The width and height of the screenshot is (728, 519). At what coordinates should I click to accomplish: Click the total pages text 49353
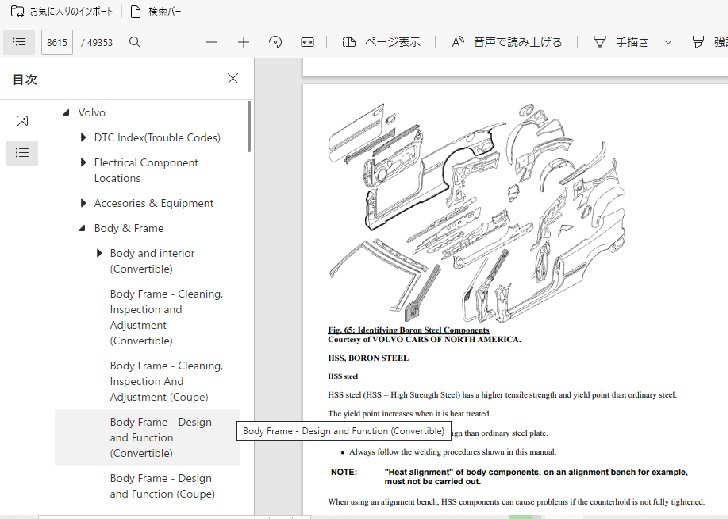[x=97, y=42]
